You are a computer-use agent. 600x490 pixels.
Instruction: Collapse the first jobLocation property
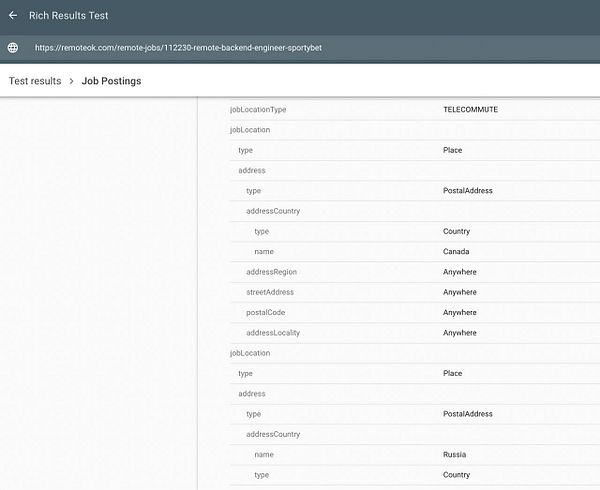coord(250,130)
